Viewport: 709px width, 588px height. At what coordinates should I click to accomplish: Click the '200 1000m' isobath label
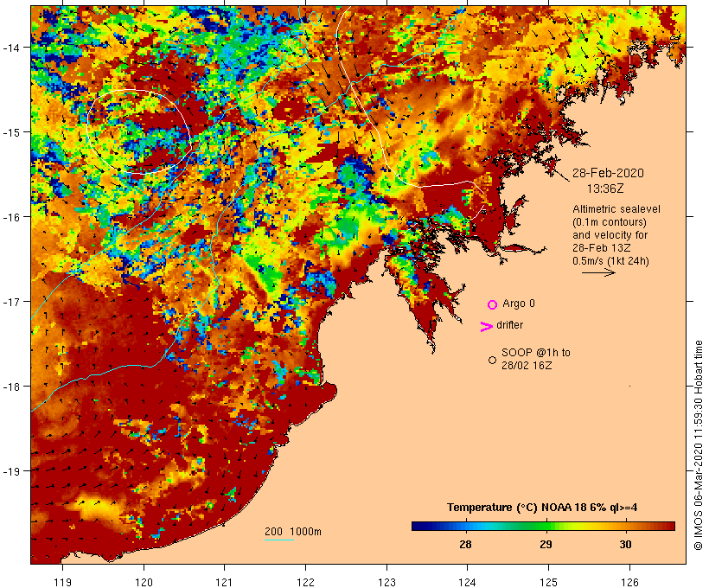click(293, 532)
